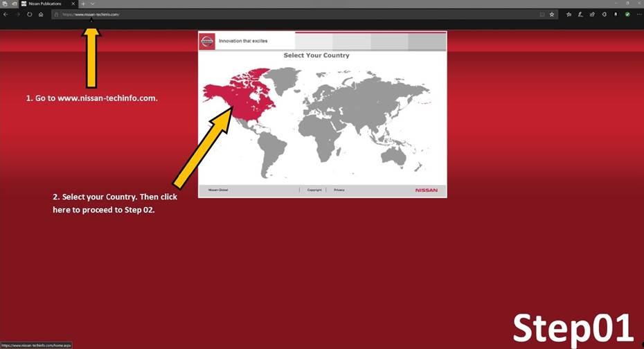
Task: Open the reading view icon in address bar
Action: point(542,15)
